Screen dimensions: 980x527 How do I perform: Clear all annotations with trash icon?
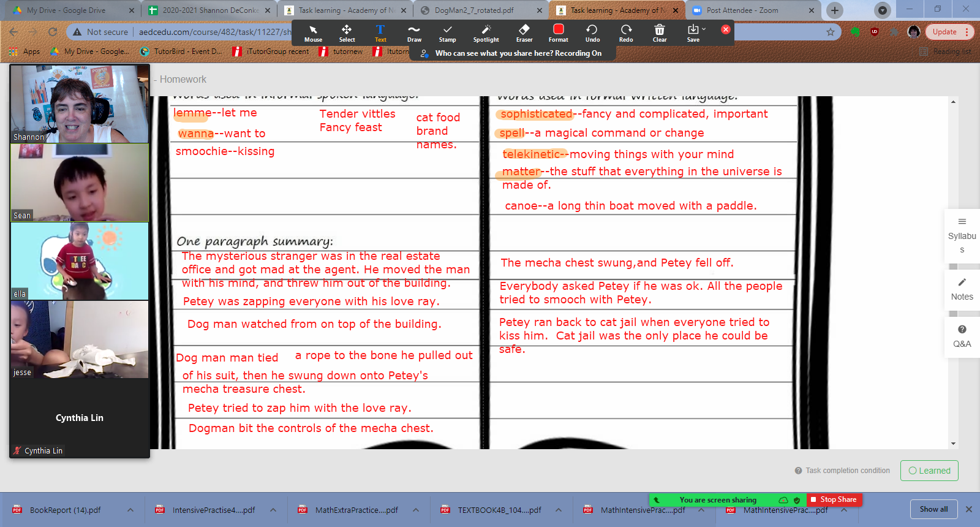click(660, 34)
